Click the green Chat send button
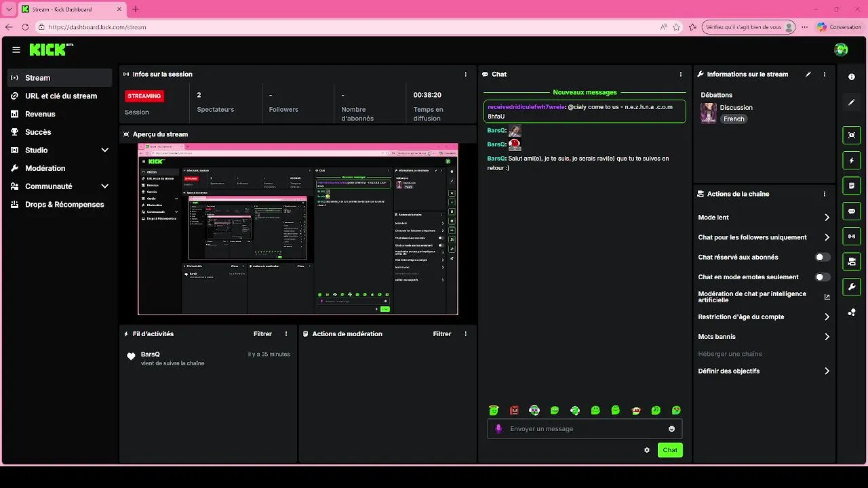 tap(670, 450)
